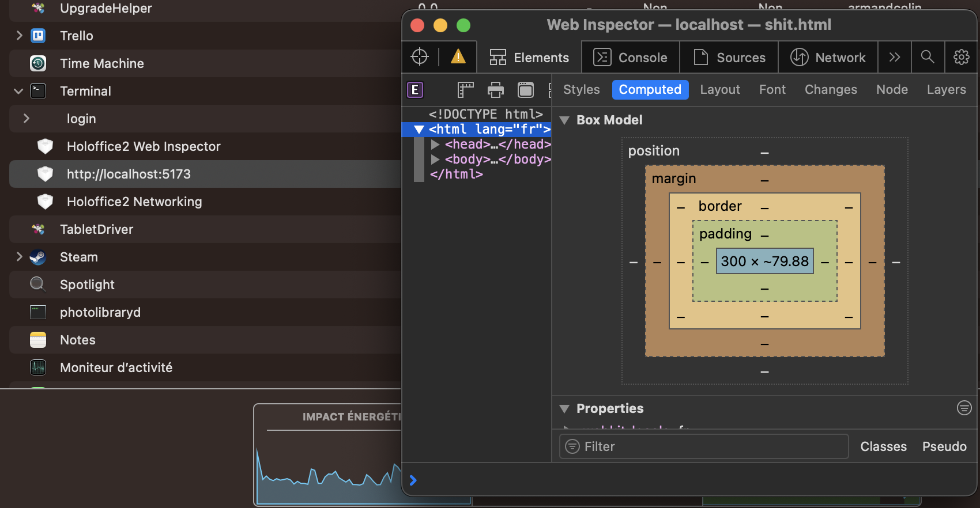This screenshot has width=980, height=508.
Task: Collapse the Terminal process group
Action: click(x=18, y=91)
